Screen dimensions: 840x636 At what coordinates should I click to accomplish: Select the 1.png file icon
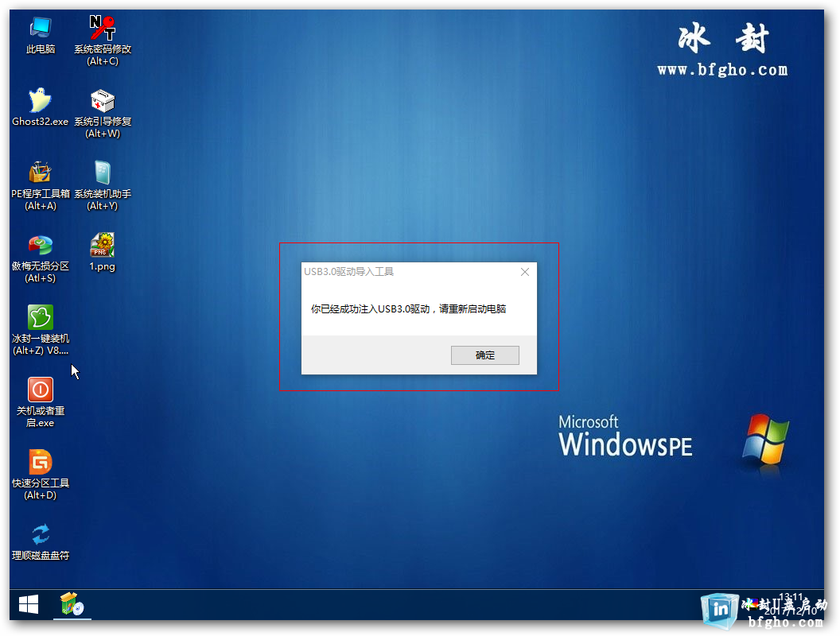point(103,252)
